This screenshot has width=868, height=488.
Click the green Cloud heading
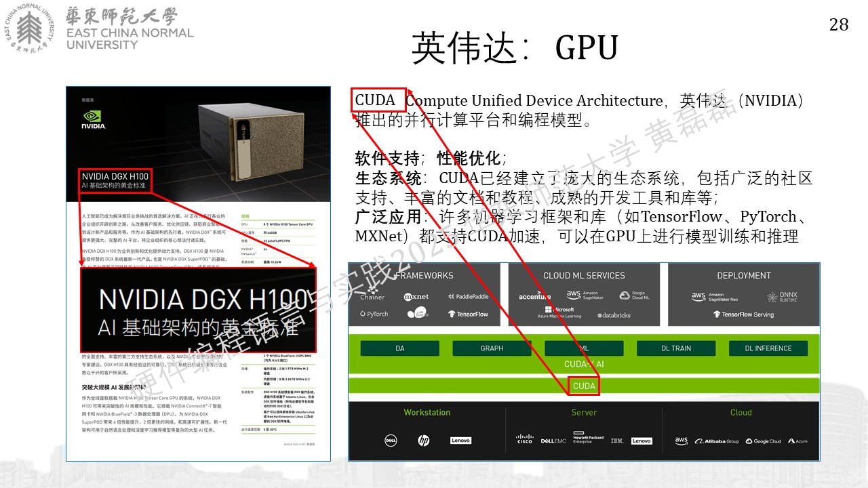click(x=741, y=412)
